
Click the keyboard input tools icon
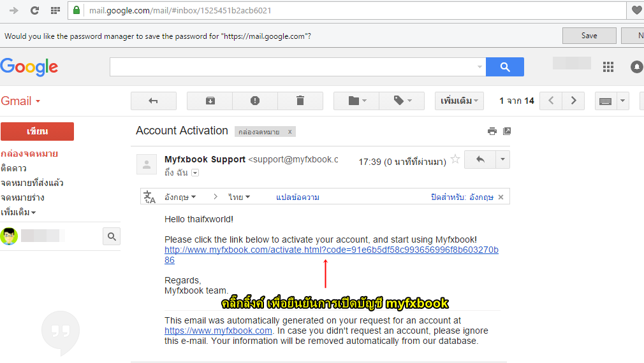(605, 101)
